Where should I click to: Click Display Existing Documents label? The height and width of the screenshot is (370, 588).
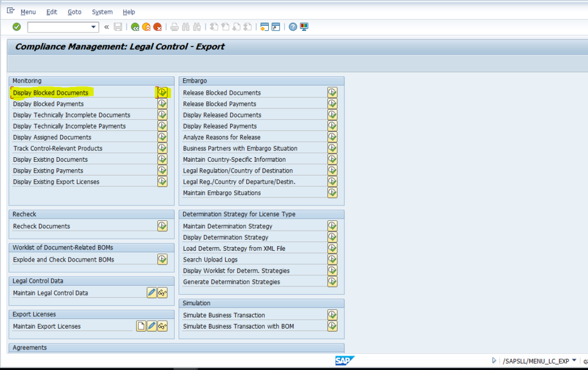click(x=51, y=159)
